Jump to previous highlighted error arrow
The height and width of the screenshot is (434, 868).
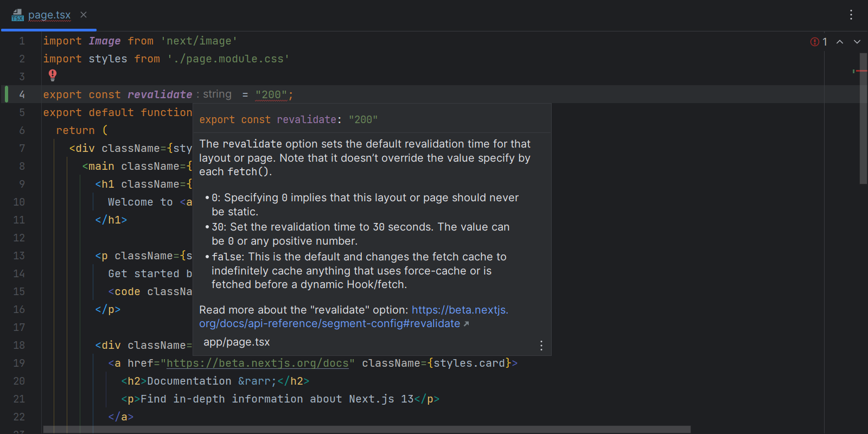coord(839,42)
